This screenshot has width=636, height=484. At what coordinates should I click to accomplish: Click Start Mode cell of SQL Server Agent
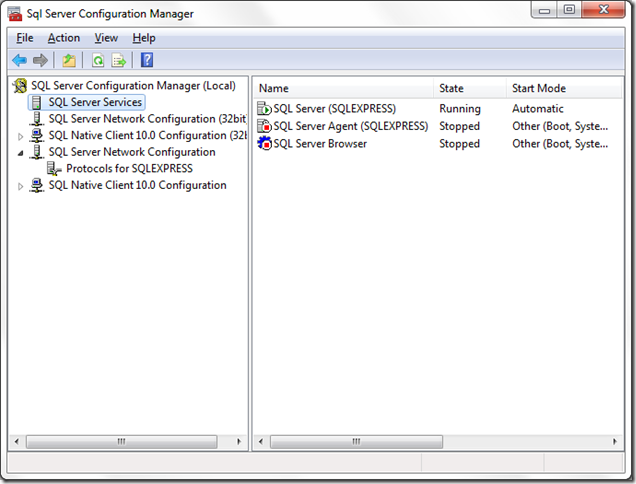pos(560,126)
